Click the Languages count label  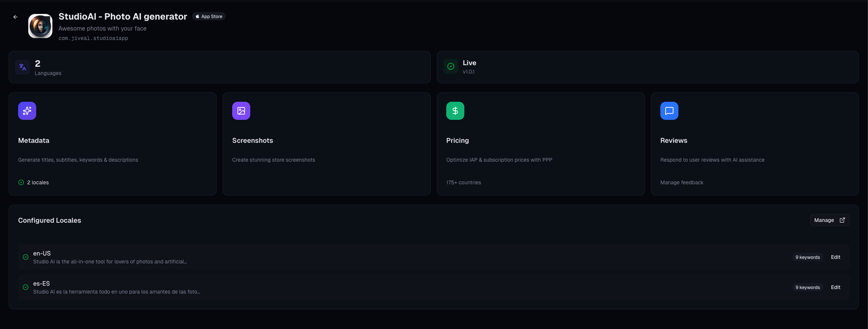pyautogui.click(x=48, y=73)
